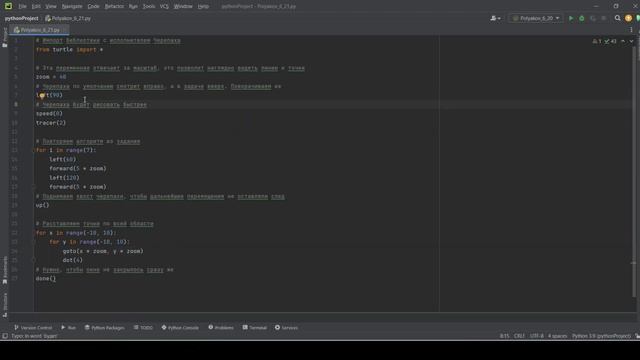The height and width of the screenshot is (360, 640).
Task: Click the typos count inspection indicator
Action: [611, 41]
